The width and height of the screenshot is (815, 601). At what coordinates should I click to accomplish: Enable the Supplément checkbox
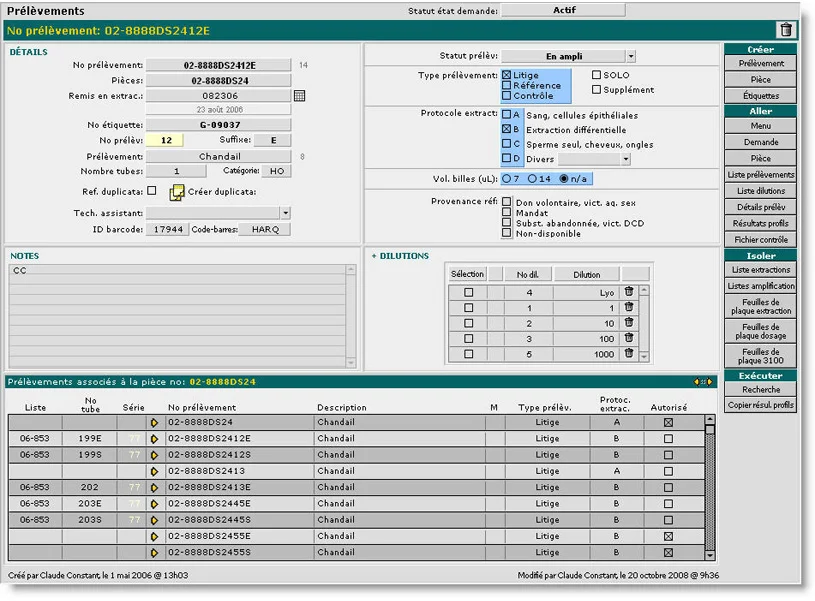[596, 89]
